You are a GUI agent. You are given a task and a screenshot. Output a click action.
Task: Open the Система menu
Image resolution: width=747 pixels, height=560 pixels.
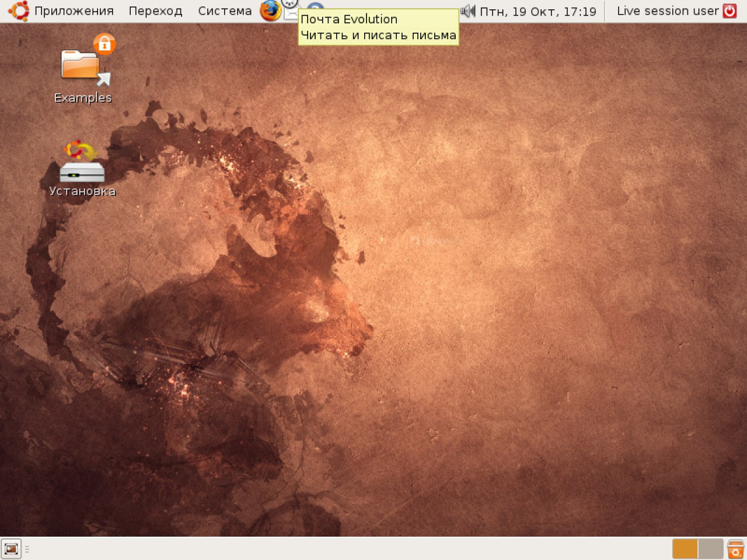click(225, 10)
